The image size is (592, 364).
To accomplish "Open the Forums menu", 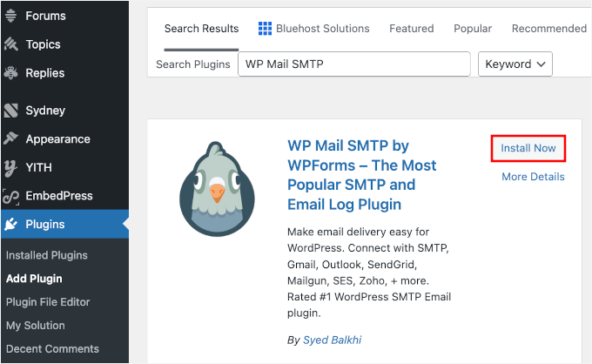I will (45, 16).
